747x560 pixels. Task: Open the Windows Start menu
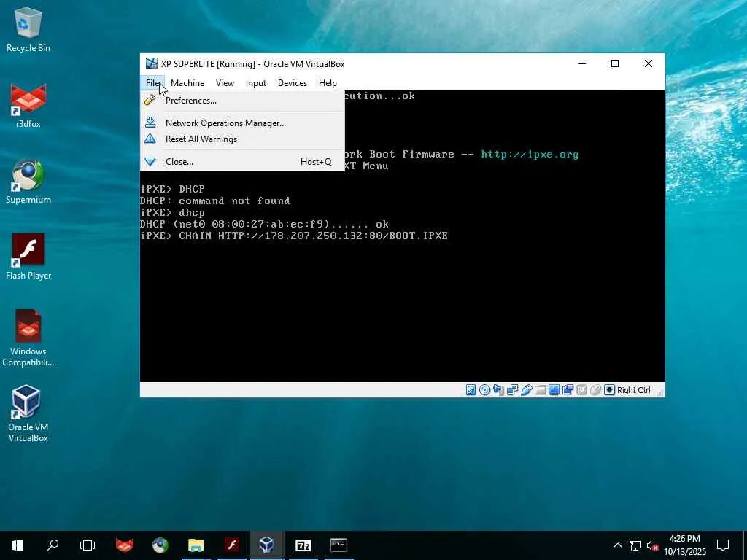tap(18, 545)
